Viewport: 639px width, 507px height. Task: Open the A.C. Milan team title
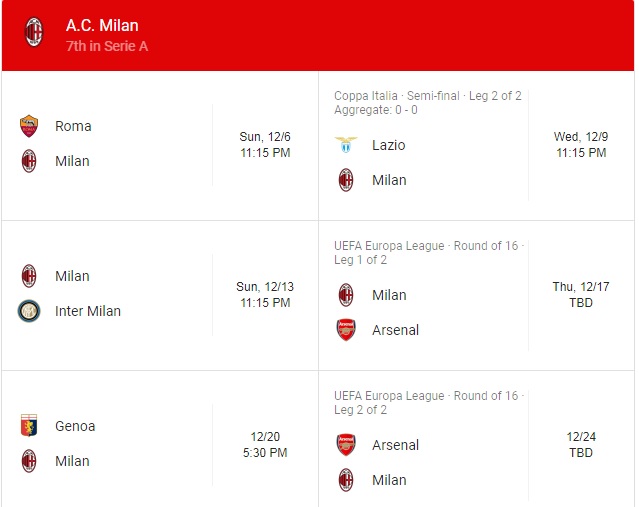click(x=102, y=25)
